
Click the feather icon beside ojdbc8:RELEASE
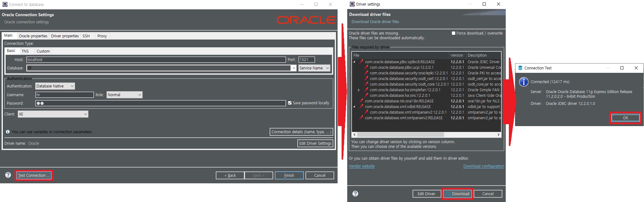(361, 62)
